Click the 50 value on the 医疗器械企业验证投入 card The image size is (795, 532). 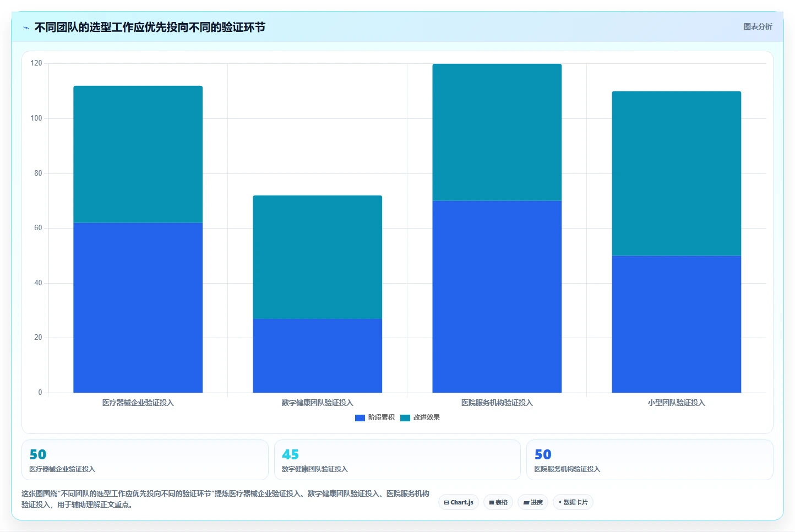(x=38, y=454)
